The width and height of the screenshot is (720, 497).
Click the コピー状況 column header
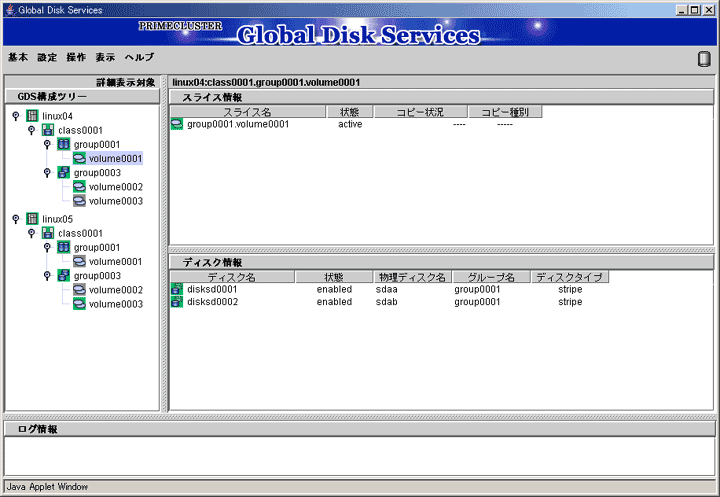coord(421,112)
